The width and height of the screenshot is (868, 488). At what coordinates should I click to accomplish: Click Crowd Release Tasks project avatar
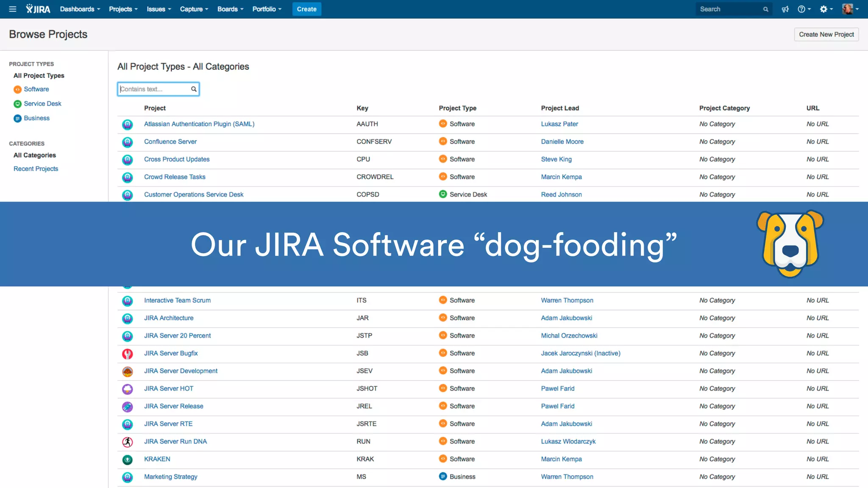pyautogui.click(x=127, y=177)
